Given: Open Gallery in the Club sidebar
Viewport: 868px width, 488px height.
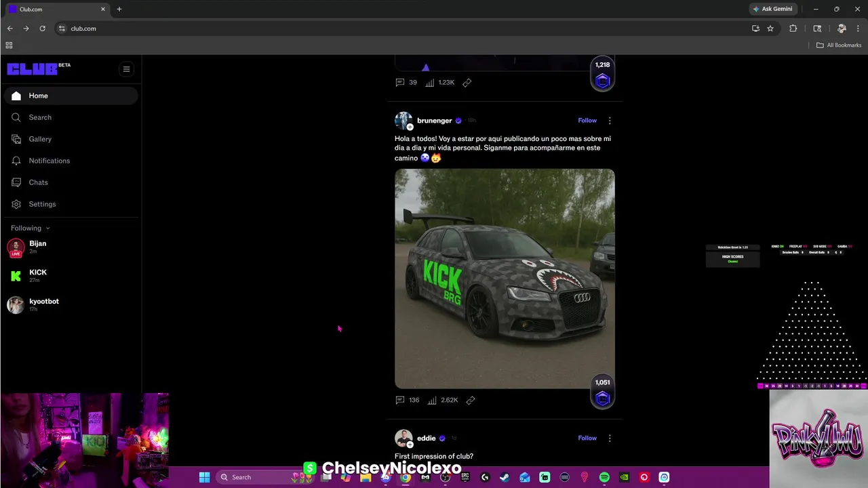Looking at the screenshot, I should pos(71,139).
